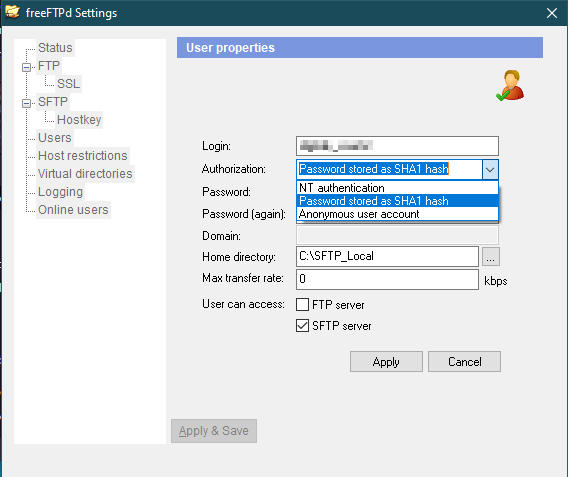Click the 'Home directory:' label

click(239, 257)
